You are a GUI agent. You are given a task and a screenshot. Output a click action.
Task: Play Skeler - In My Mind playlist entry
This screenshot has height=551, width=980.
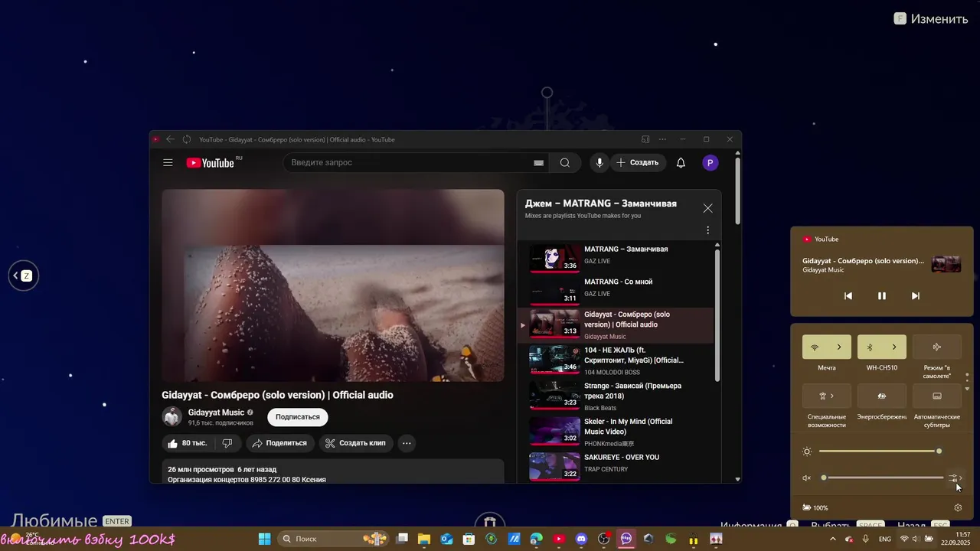pyautogui.click(x=616, y=432)
